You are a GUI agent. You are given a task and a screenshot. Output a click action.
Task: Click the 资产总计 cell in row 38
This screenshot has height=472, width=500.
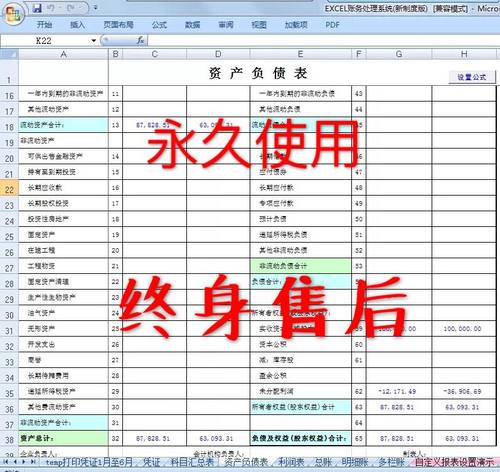click(63, 438)
